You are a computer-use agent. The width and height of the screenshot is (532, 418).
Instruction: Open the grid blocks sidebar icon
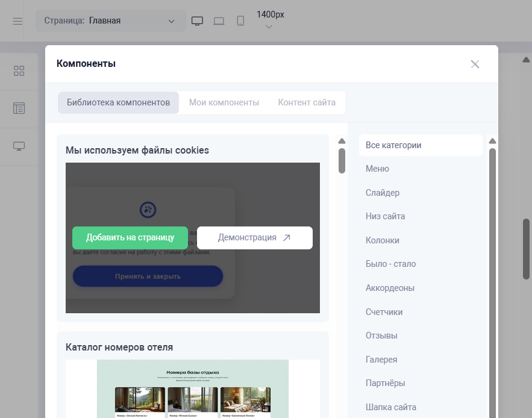(x=19, y=71)
